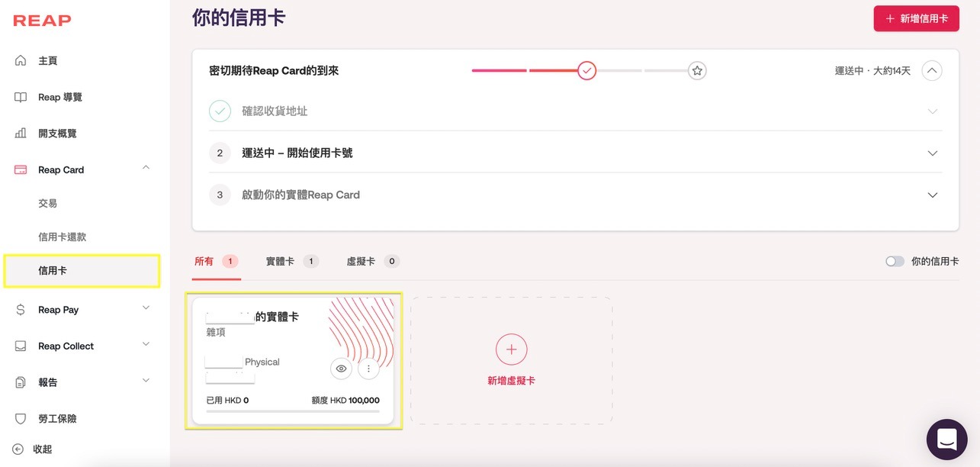980x467 pixels.
Task: Open 信用卡還款 in the sidebar
Action: (x=63, y=237)
